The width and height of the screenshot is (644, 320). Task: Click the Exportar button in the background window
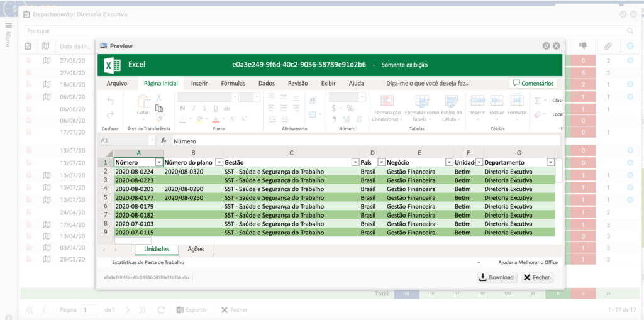(x=191, y=310)
